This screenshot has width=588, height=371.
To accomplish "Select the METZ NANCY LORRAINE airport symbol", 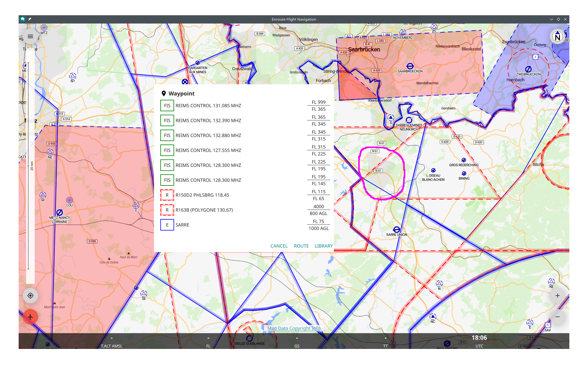I will [60, 212].
